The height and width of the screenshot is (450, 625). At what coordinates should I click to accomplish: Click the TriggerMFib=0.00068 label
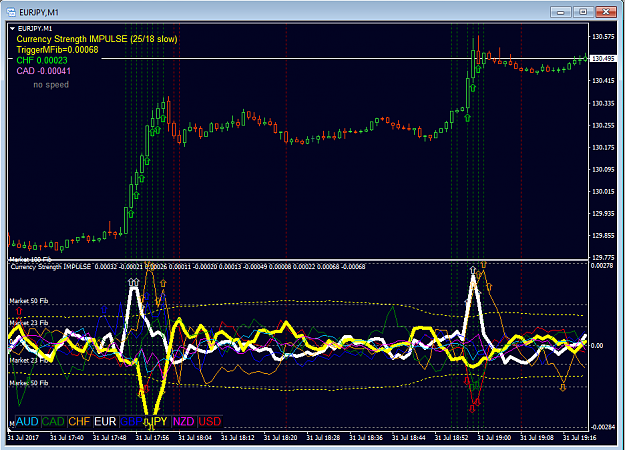[x=57, y=50]
